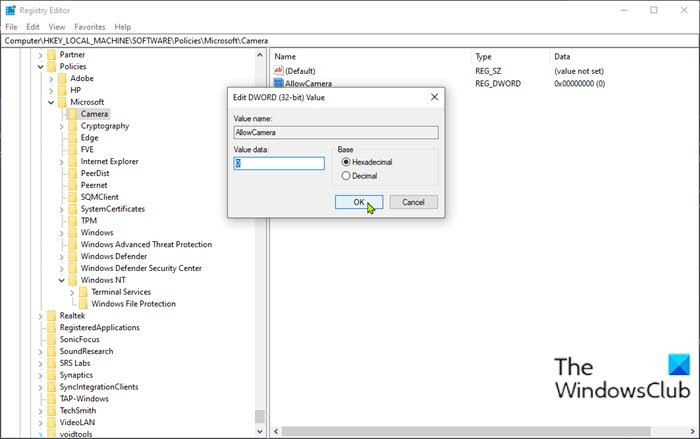This screenshot has height=439, width=700.
Task: Select the Camera folder icon in tree
Action: (73, 114)
